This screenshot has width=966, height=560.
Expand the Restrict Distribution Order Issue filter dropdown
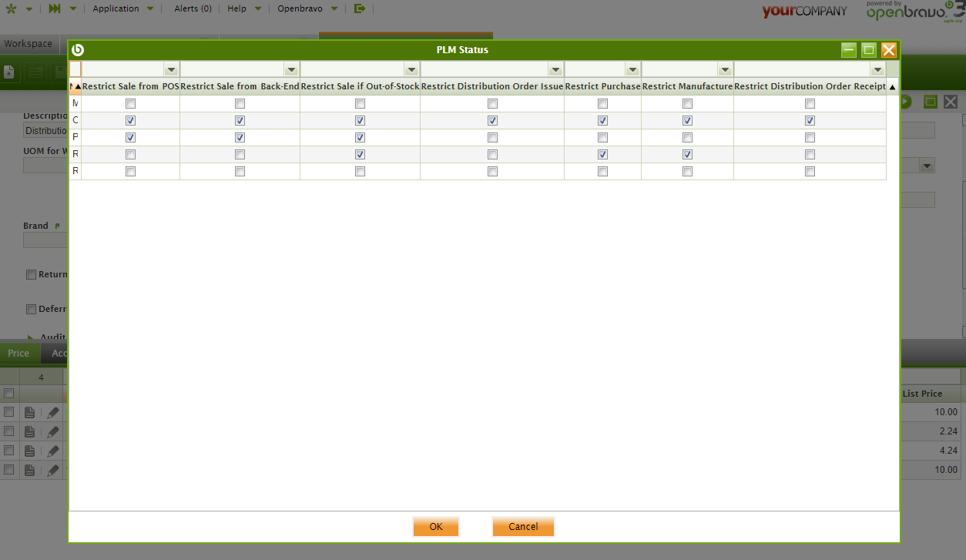(x=555, y=70)
